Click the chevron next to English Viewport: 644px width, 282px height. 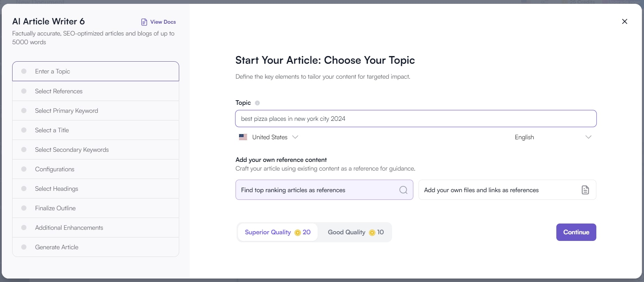(x=588, y=137)
